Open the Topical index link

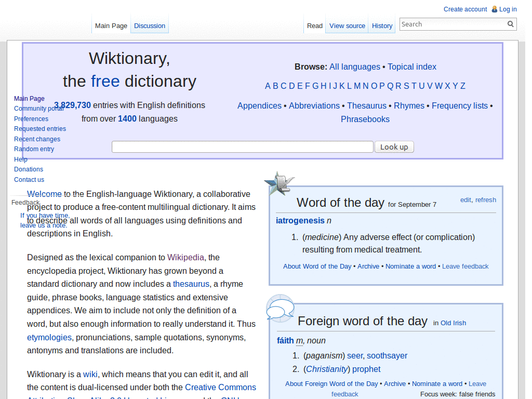412,67
